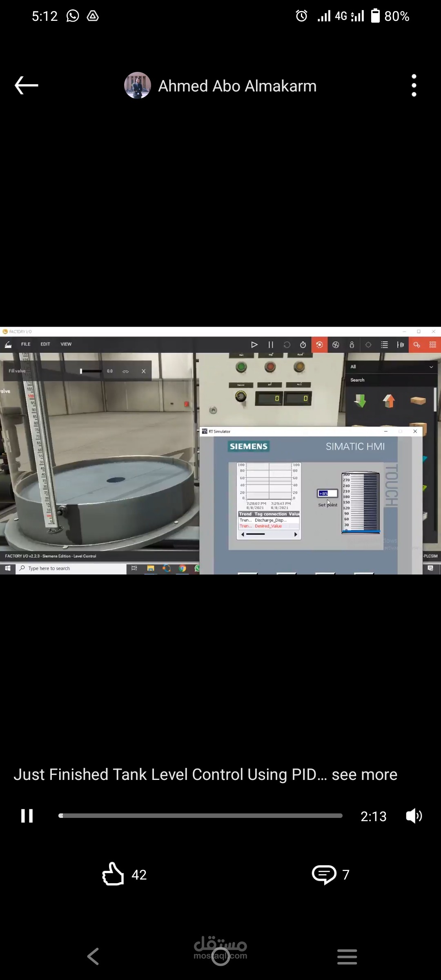
Task: Go back with the top-left arrow
Action: [x=27, y=85]
